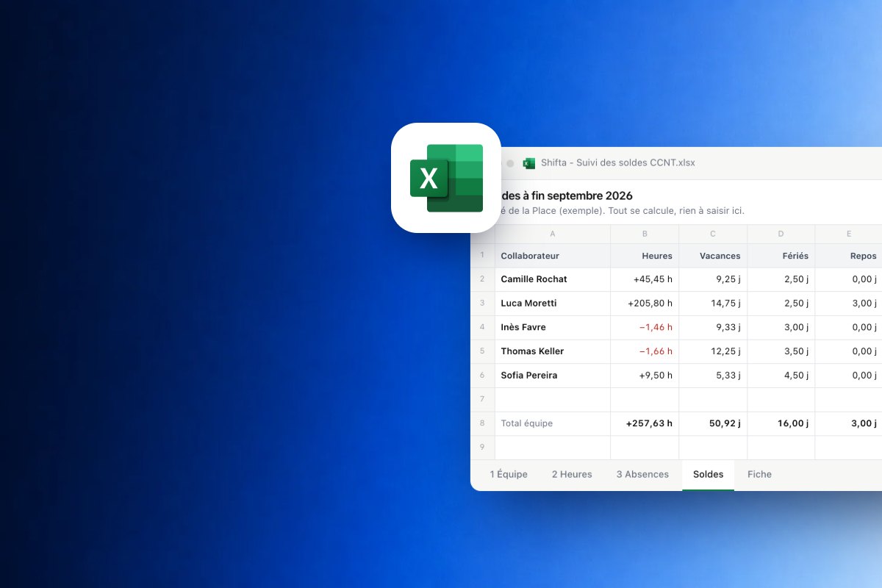Select row 3 header number

point(482,303)
